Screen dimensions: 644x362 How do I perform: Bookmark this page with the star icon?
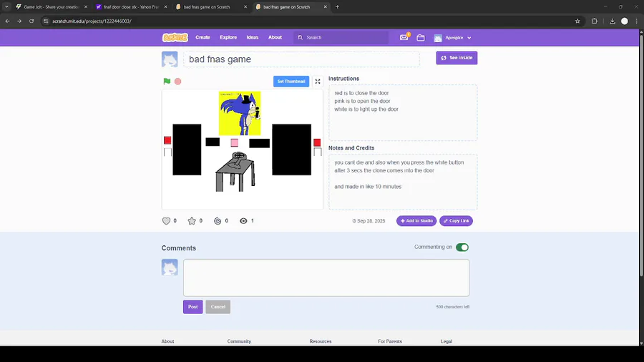[577, 21]
